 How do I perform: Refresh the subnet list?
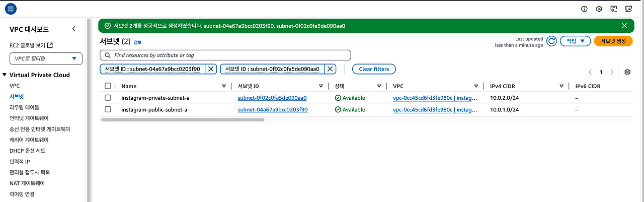coord(551,41)
